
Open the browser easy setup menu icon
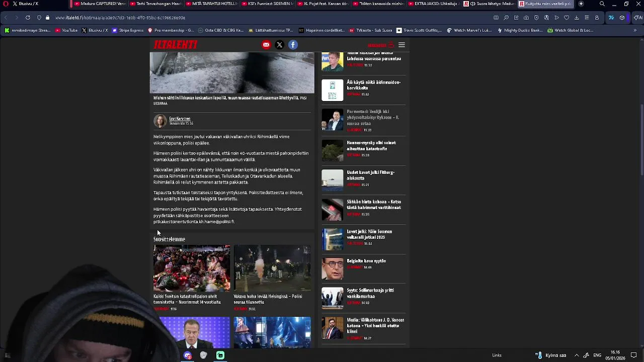click(587, 18)
